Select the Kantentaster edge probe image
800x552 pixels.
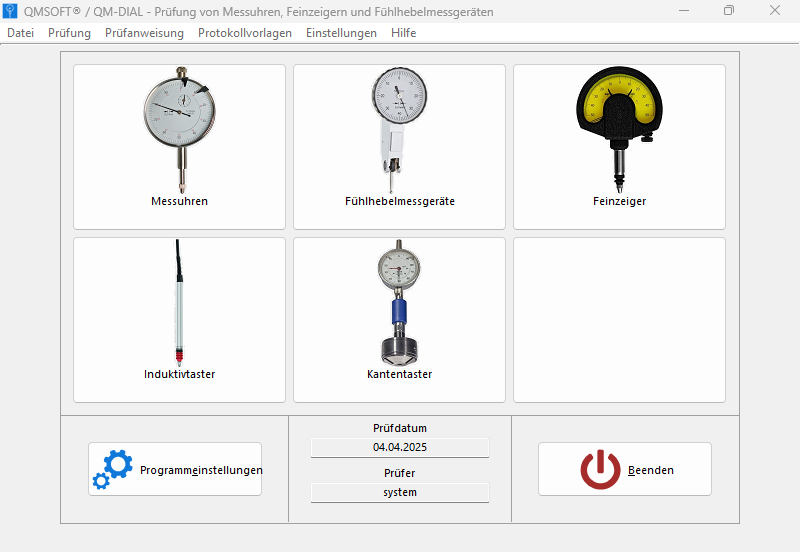(x=399, y=303)
